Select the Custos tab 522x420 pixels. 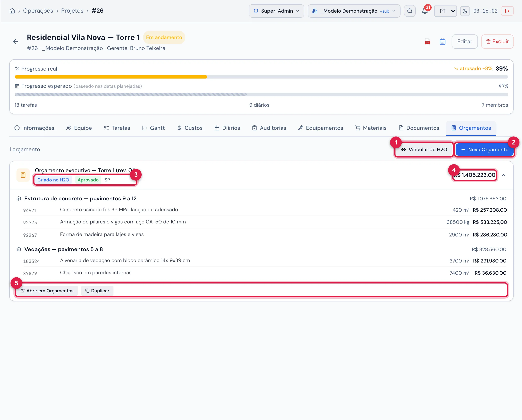pos(190,128)
